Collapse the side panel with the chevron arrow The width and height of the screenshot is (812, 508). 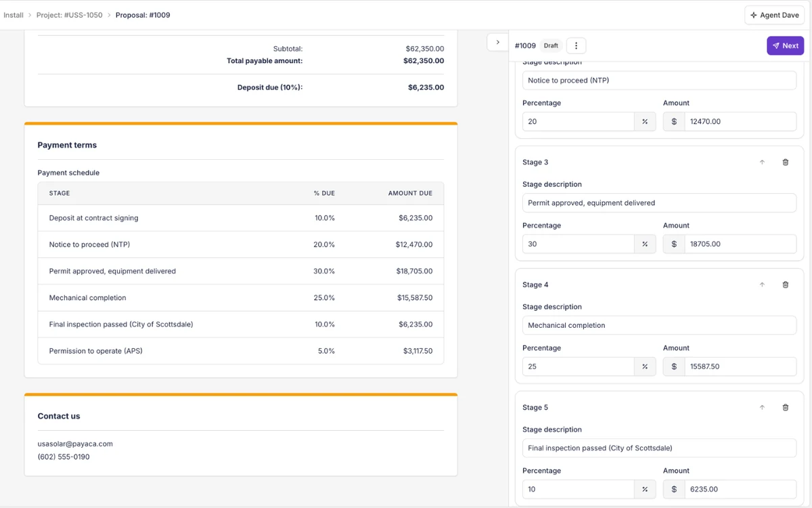click(x=498, y=42)
